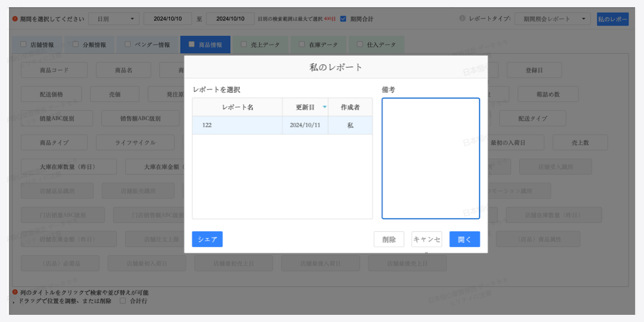Toggle the 期間合計 checkbox
Image resolution: width=644 pixels, height=322 pixels.
coord(343,18)
